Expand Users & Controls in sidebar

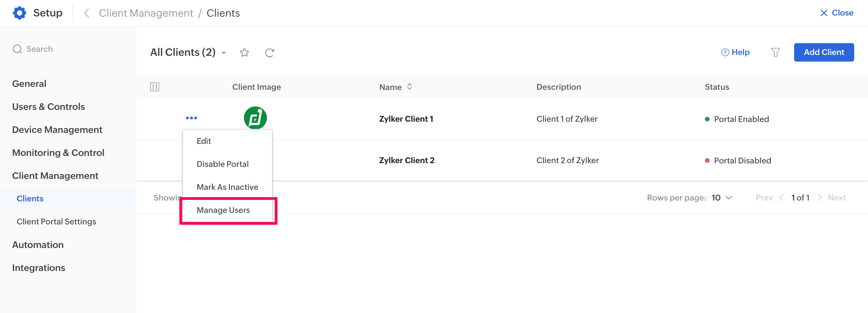click(49, 106)
